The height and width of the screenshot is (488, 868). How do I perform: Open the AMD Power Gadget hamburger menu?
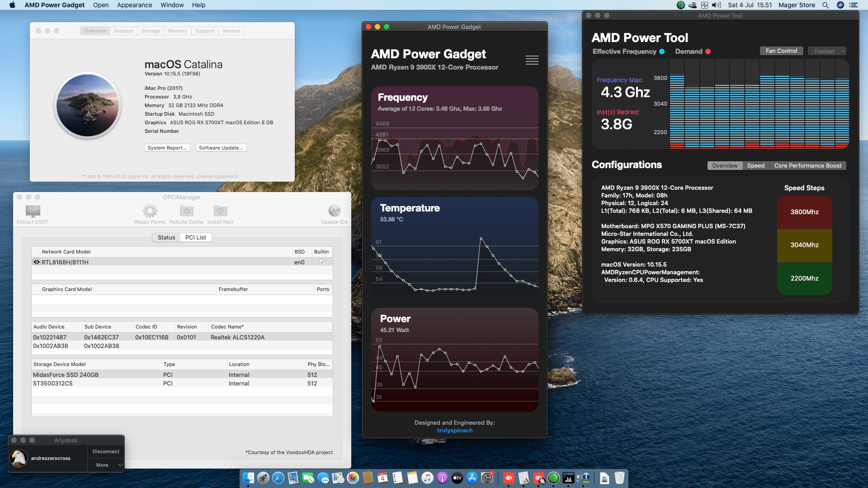(x=532, y=60)
